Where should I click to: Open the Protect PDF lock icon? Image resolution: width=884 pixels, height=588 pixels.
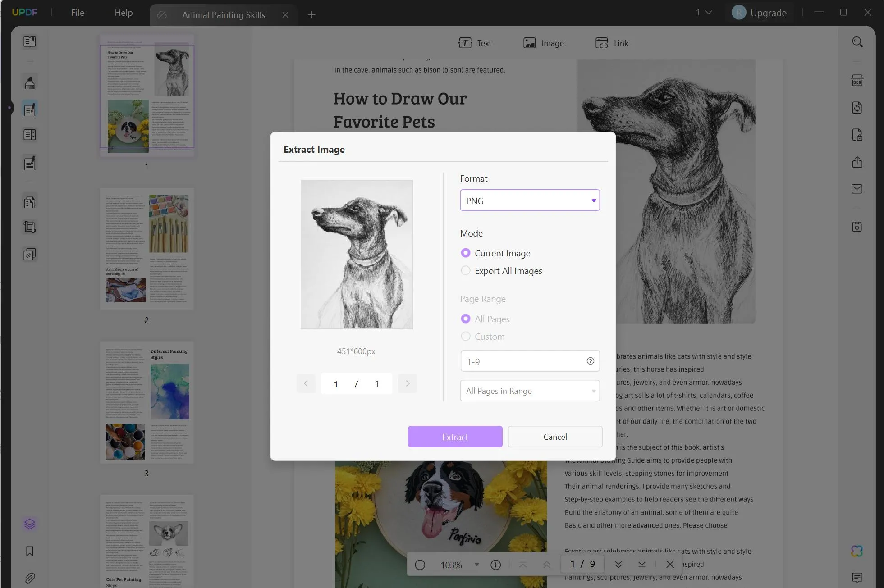coord(857,135)
